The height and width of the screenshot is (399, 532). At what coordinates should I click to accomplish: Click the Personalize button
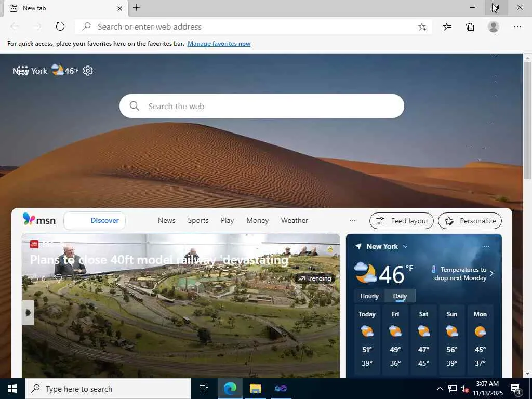tap(470, 221)
